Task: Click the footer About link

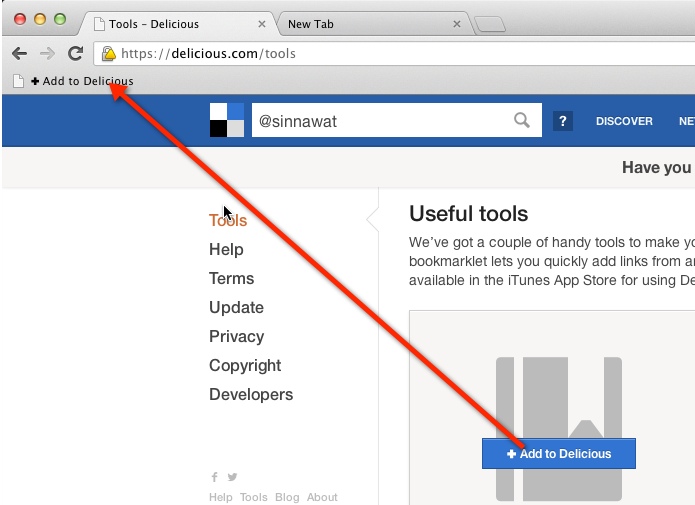Action: click(322, 497)
